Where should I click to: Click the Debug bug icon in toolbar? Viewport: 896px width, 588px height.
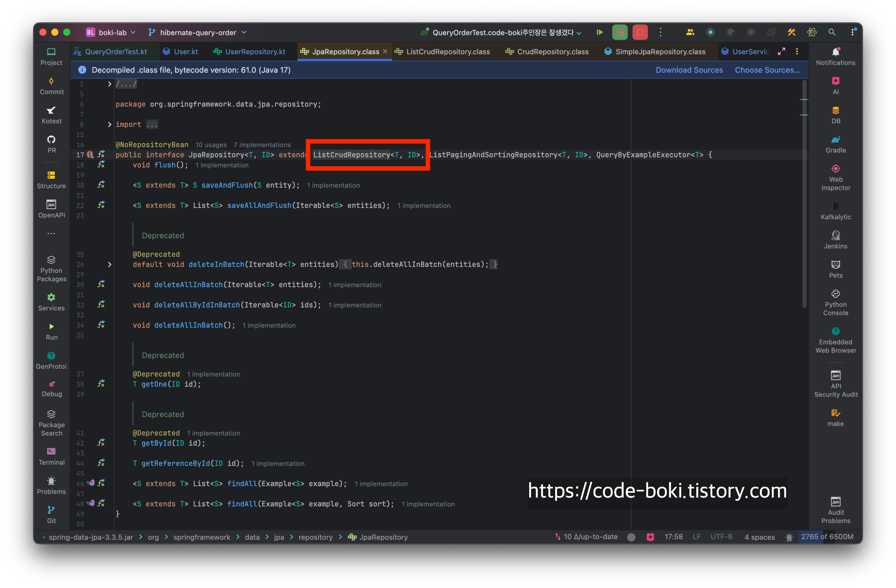[620, 32]
